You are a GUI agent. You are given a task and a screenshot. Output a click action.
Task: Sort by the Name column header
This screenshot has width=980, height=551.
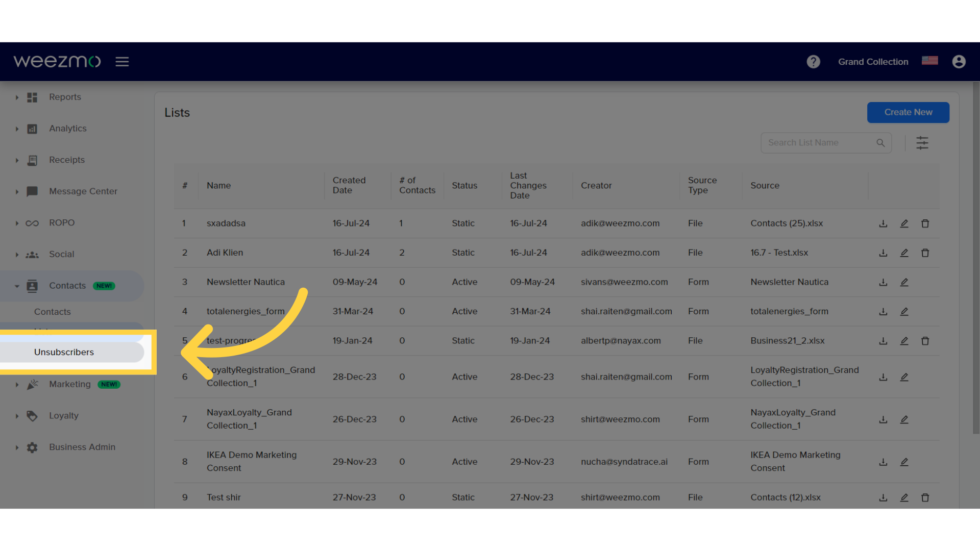(218, 186)
